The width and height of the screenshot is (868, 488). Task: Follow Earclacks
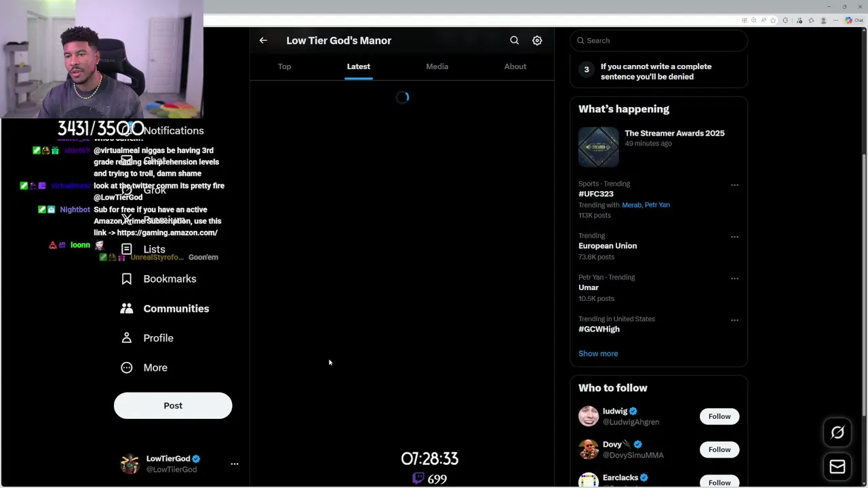[x=719, y=481]
